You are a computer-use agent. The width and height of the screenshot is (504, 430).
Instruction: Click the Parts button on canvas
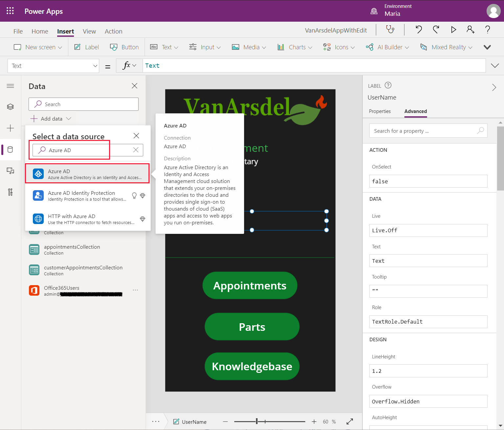coord(252,327)
